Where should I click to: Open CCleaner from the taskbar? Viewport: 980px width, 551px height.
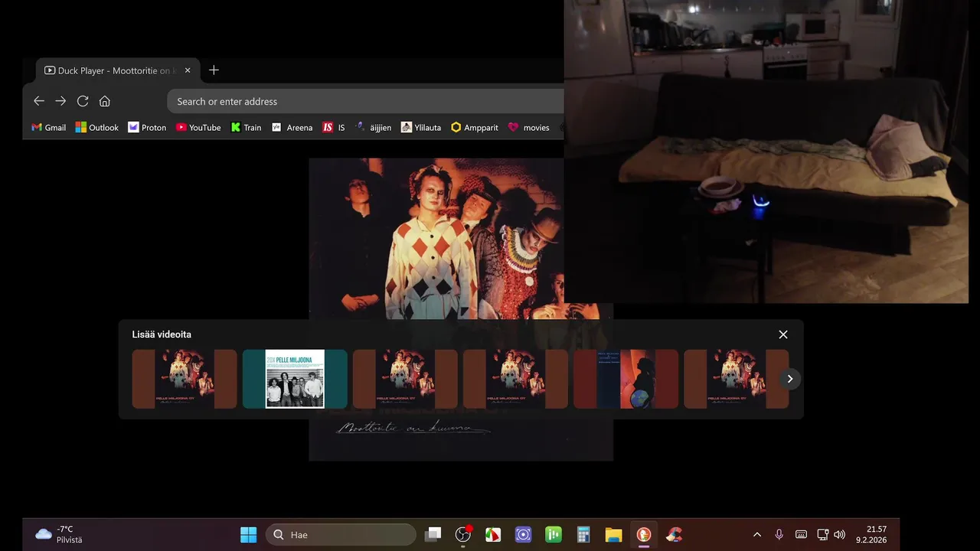674,535
